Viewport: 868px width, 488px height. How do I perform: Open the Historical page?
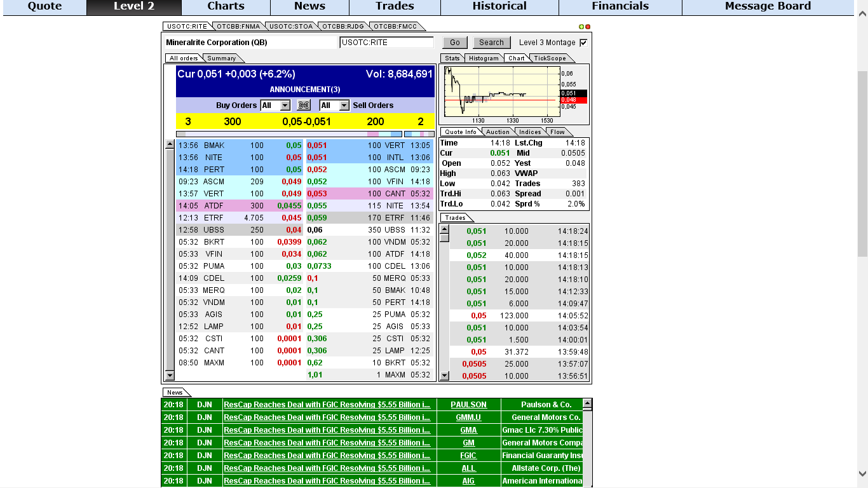coord(499,7)
